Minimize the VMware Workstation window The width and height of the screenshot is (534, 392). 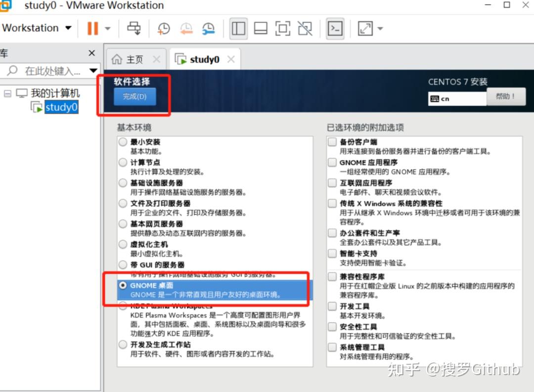tap(488, 5)
